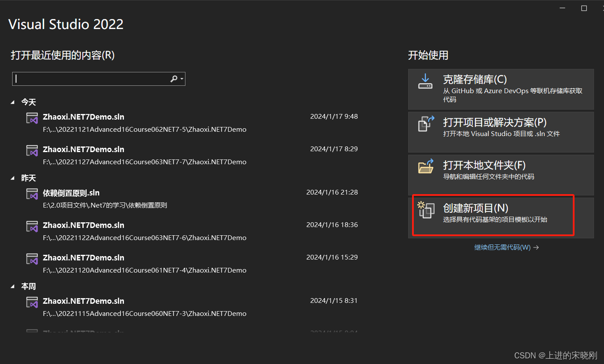The image size is (604, 364).
Task: Click solution icon for 2024/1/17 8:29 entry
Action: pyautogui.click(x=32, y=151)
